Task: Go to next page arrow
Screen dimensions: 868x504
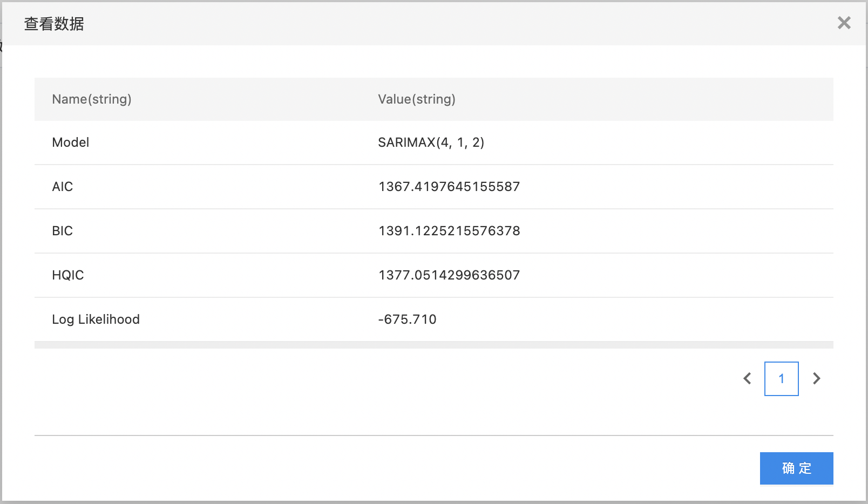Action: 816,379
